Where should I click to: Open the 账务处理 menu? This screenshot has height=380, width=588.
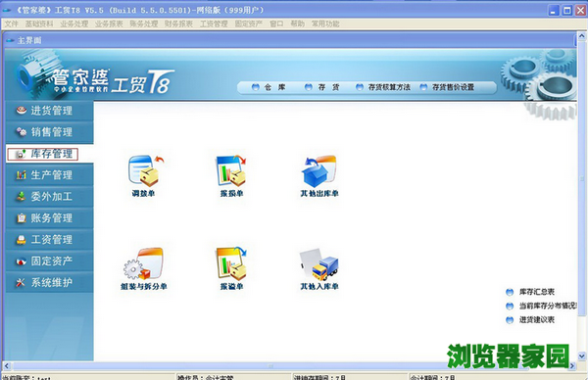[144, 24]
